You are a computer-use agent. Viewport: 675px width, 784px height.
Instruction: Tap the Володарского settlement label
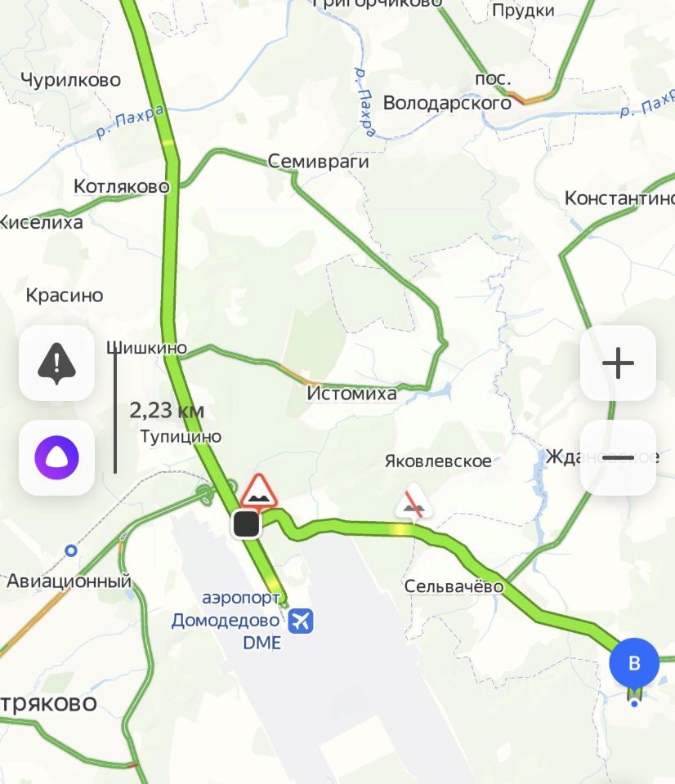(x=447, y=103)
